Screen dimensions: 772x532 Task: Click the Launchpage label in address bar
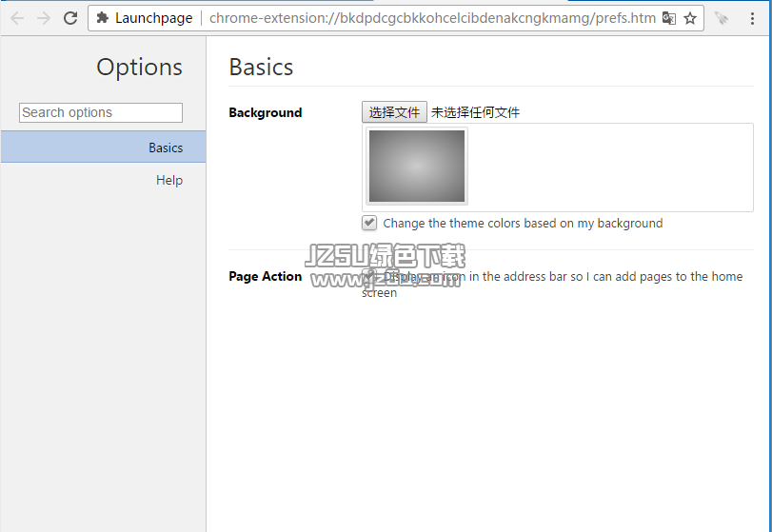(153, 18)
